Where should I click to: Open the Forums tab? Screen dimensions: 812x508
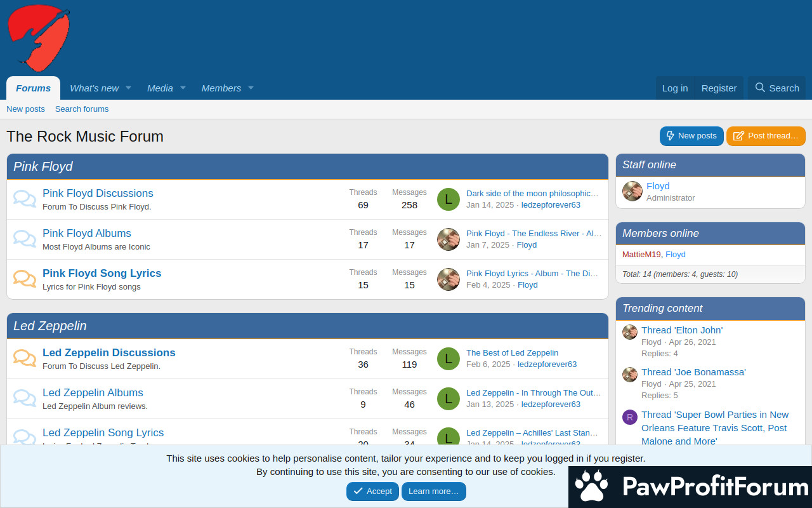[x=34, y=88]
